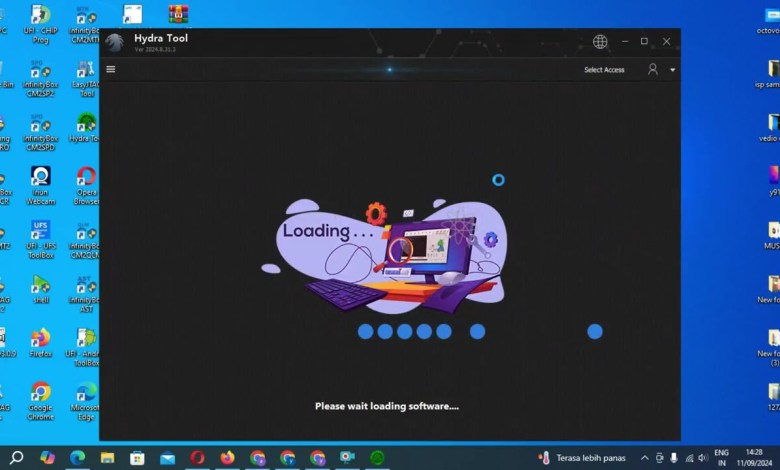Minimize the Hydra Tool window
The image size is (780, 470).
(625, 41)
